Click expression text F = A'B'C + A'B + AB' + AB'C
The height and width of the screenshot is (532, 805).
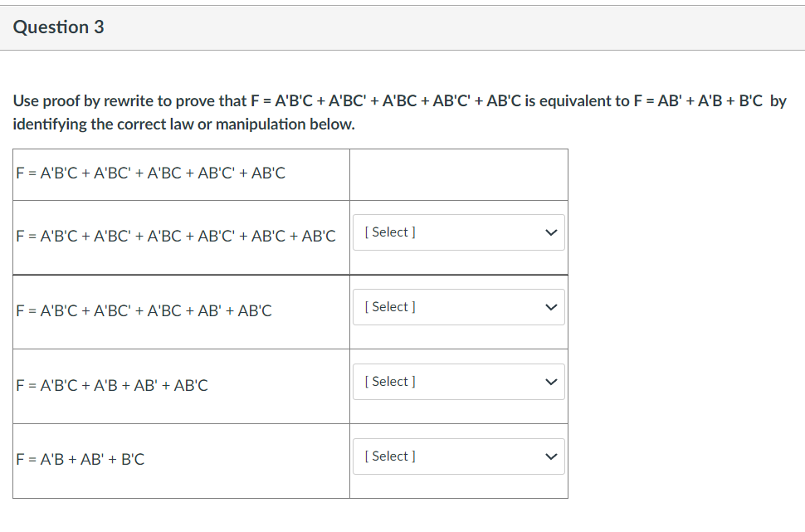pos(112,385)
